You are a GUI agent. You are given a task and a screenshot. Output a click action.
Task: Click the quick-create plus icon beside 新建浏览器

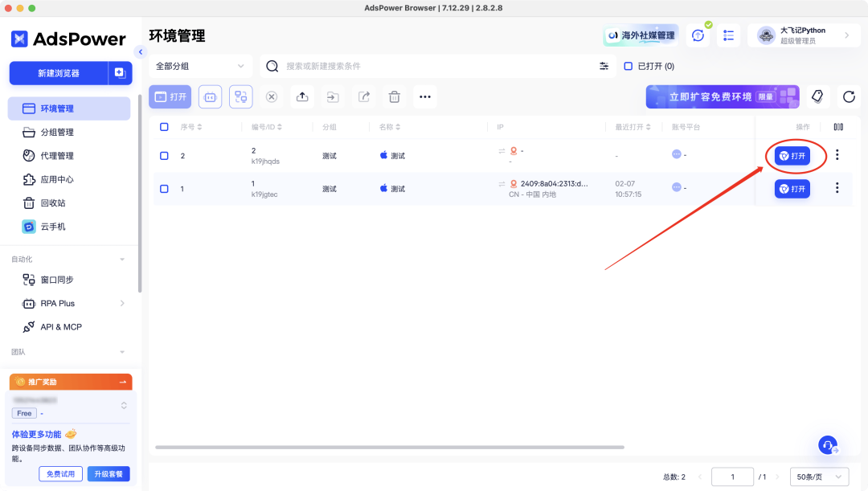(120, 73)
